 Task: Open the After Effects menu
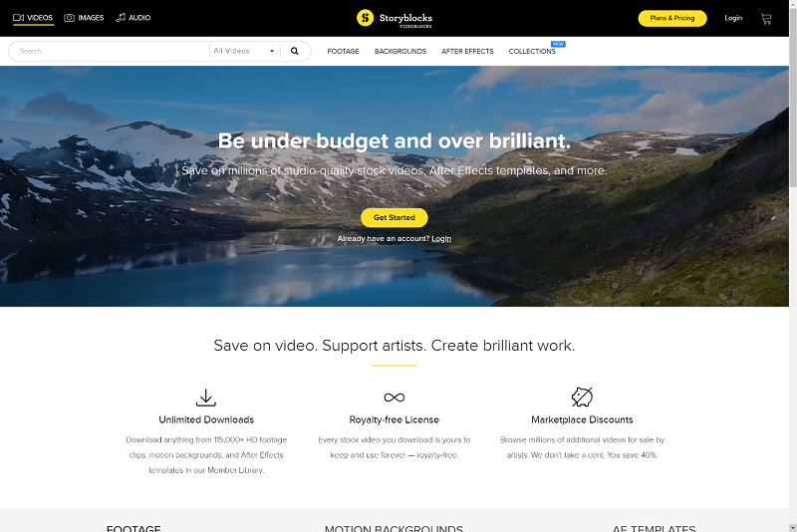[467, 52]
